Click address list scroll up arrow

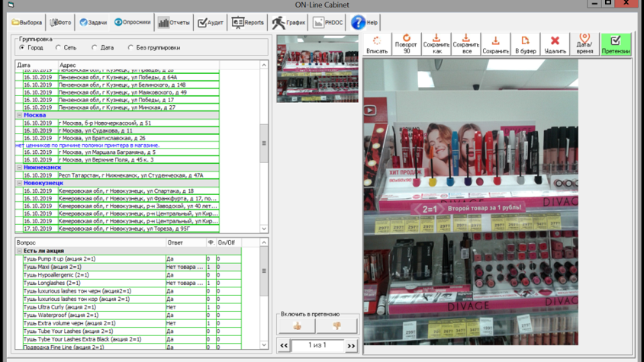[264, 65]
